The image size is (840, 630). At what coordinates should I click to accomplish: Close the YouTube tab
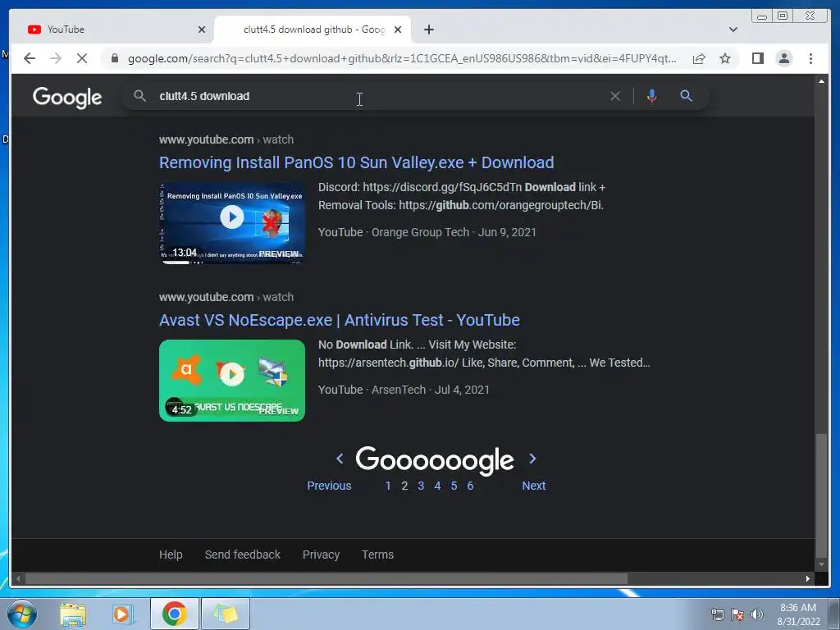(202, 30)
